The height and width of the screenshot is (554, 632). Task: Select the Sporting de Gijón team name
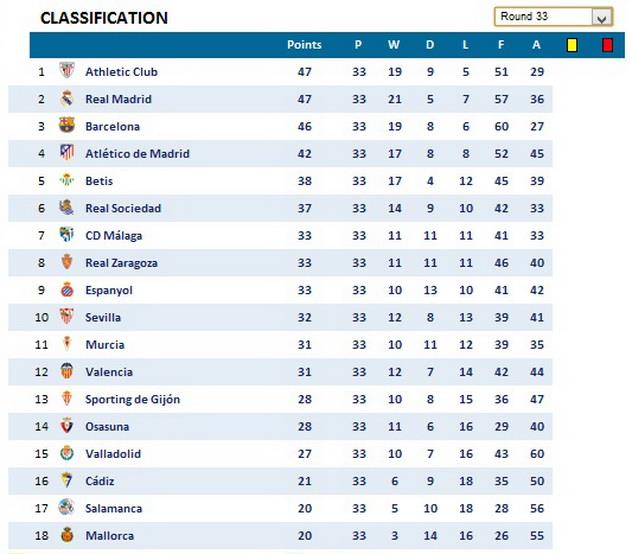click(132, 399)
